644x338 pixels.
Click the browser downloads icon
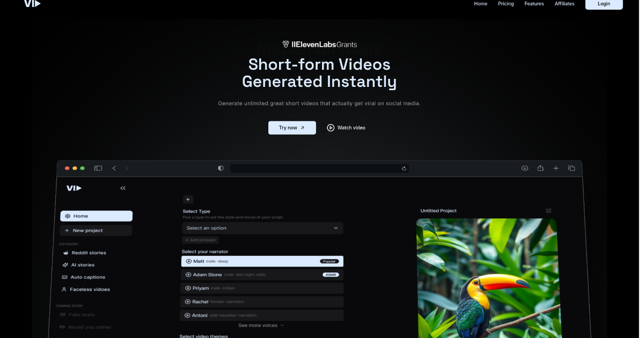524,168
